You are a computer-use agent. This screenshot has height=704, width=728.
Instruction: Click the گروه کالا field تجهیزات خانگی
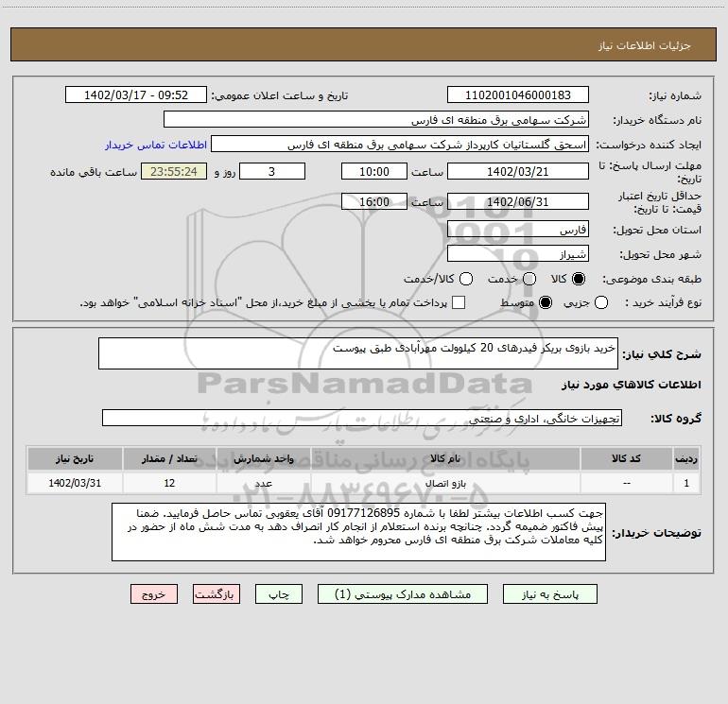click(362, 418)
